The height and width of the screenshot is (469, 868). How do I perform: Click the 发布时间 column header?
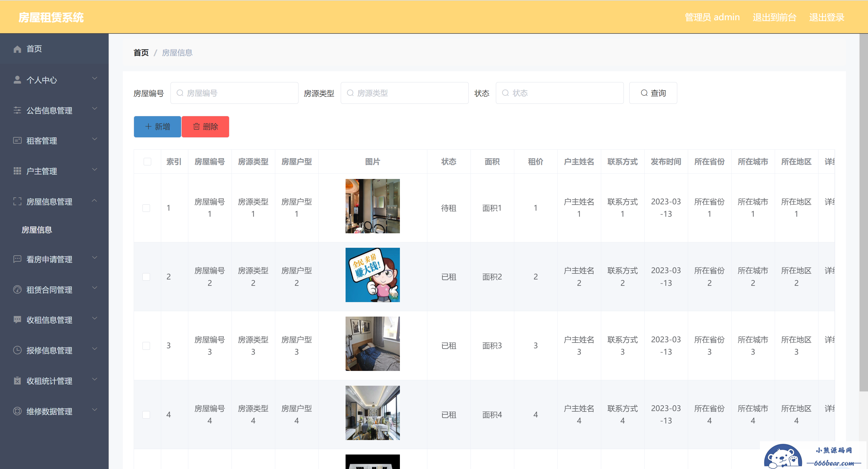(666, 162)
